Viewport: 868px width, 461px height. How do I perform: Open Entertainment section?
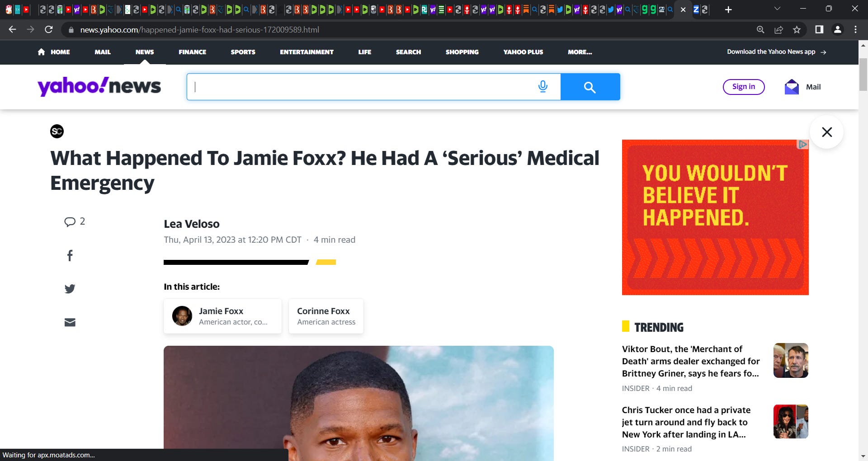pyautogui.click(x=307, y=52)
